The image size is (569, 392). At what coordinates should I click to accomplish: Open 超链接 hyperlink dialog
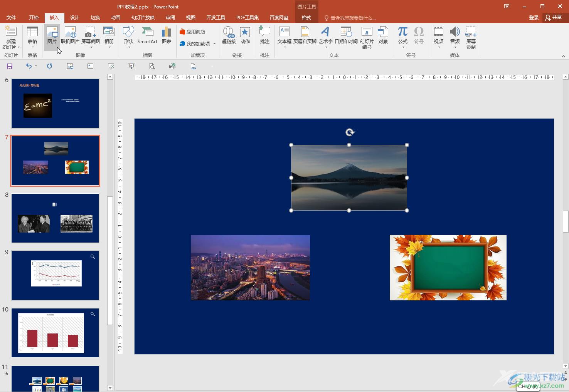pos(229,35)
